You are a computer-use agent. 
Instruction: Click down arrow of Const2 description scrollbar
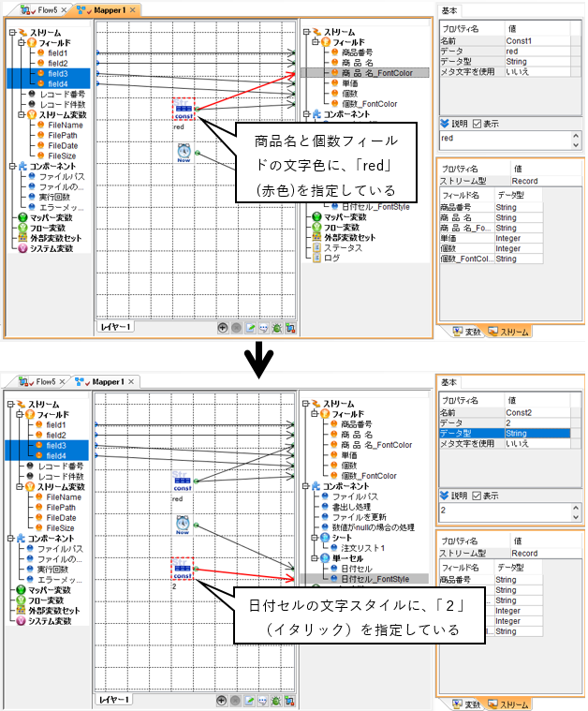(576, 517)
